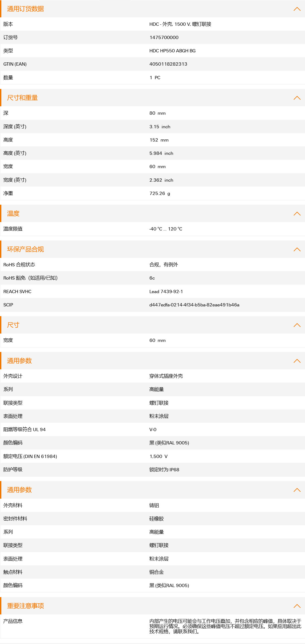The image size is (305, 644).
Task: Click the 额定电压 (DIN EN 61984) label
Action: [30, 456]
